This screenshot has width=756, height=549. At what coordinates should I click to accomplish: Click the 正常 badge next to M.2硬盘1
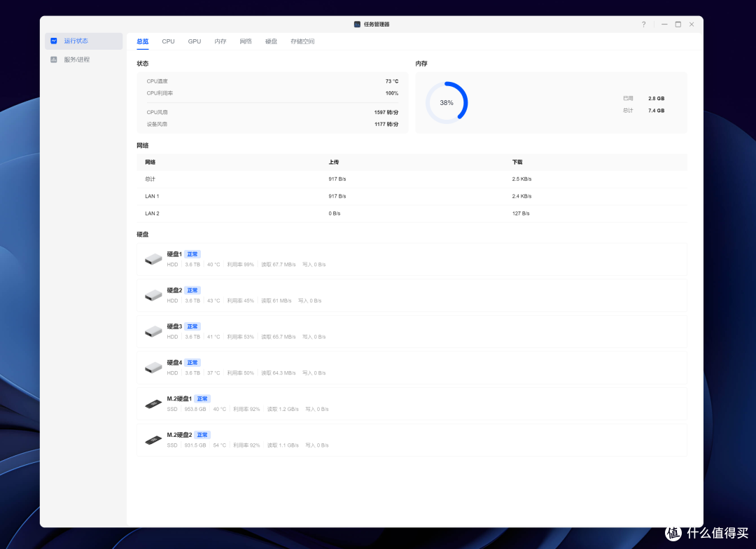tap(202, 399)
